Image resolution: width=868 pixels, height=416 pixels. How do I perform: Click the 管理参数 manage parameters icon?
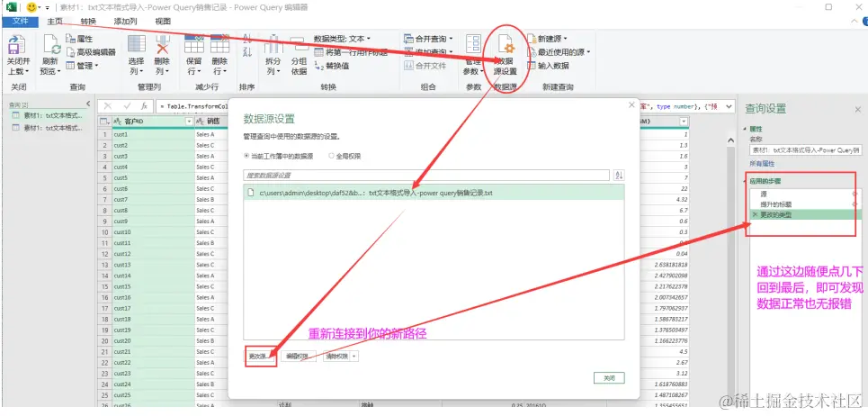[473, 44]
